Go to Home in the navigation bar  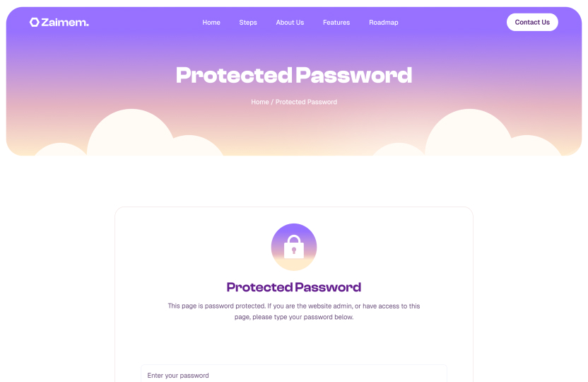[211, 23]
